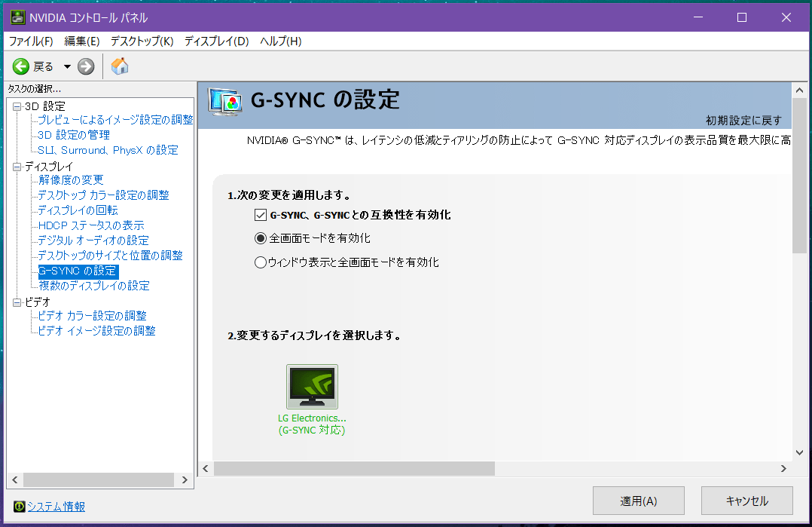Image resolution: width=812 pixels, height=527 pixels.
Task: Click the grey Forward arrow icon
Action: click(x=86, y=66)
